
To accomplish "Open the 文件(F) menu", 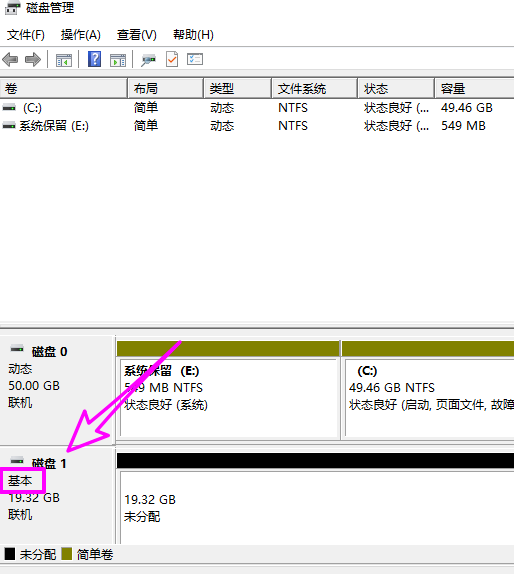I will click(x=26, y=35).
